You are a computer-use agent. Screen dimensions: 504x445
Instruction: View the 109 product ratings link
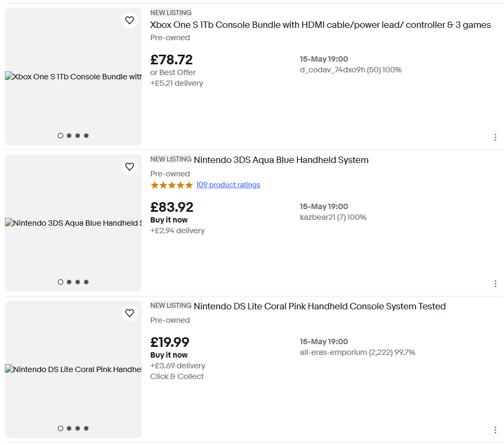click(228, 184)
